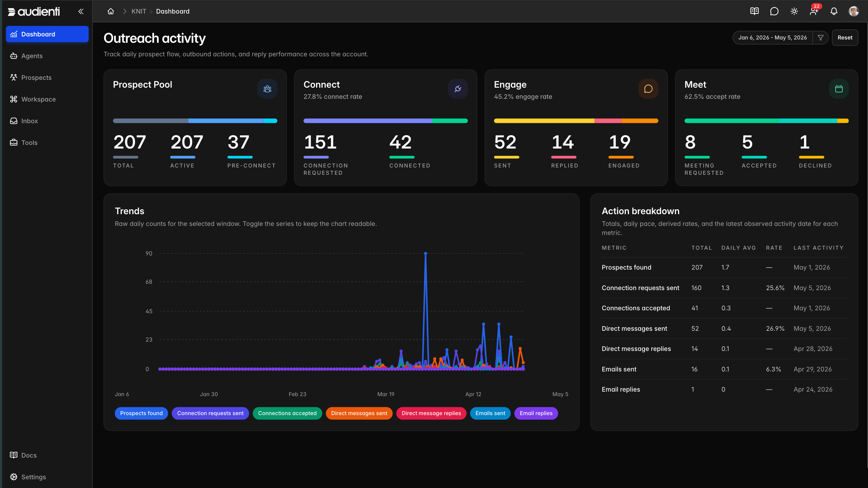The height and width of the screenshot is (488, 868).
Task: Toggle Direct message replies series
Action: (431, 413)
